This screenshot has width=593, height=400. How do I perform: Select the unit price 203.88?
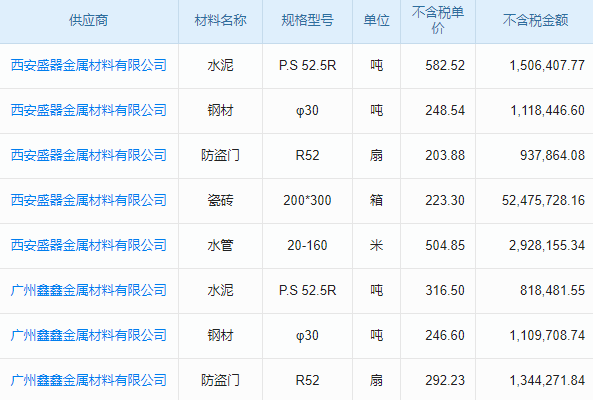(x=445, y=155)
